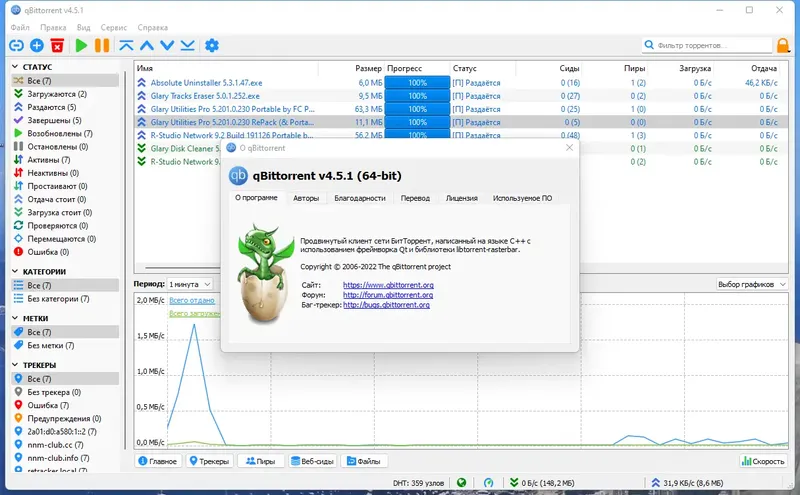Open Авторы tab in about dialog
Viewport: 800px width, 495px height.
tap(306, 198)
